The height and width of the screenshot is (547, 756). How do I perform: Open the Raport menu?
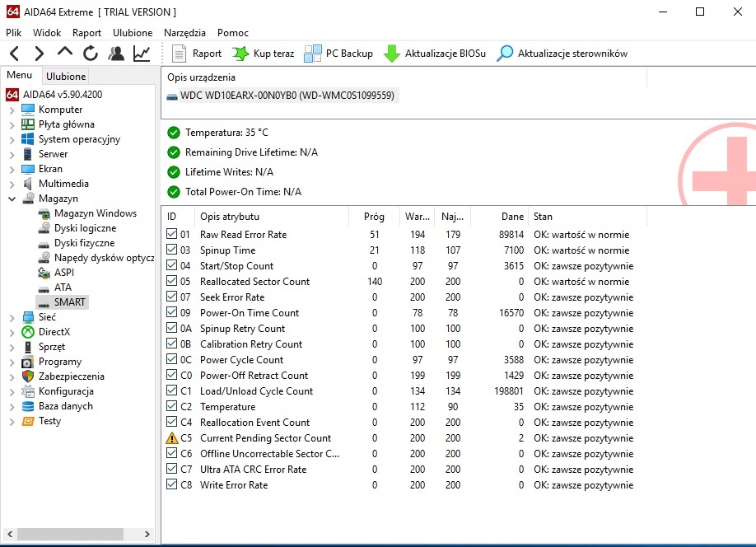86,33
